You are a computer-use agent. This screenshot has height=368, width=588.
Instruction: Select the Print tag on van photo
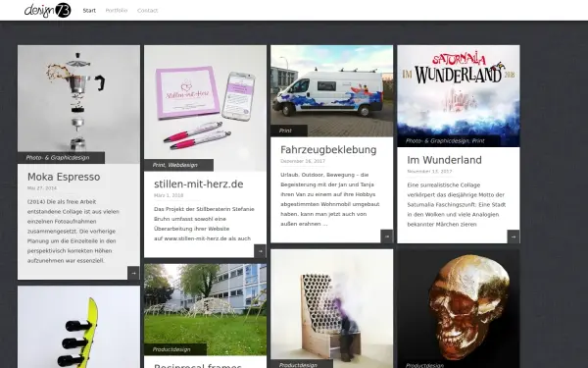point(289,131)
